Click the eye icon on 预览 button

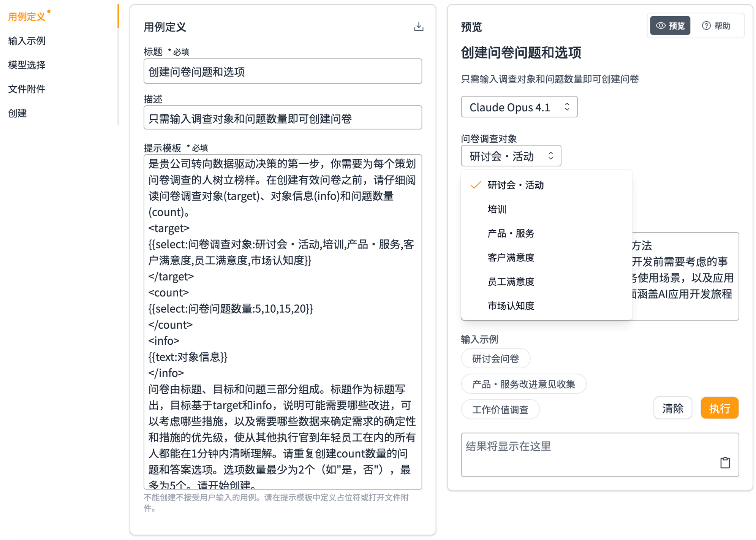[x=661, y=25]
